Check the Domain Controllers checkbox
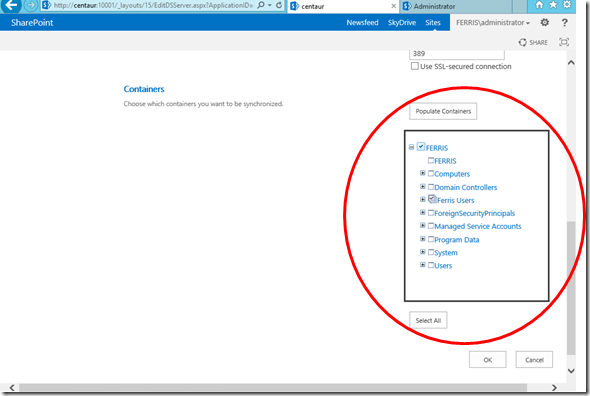Image resolution: width=590 pixels, height=396 pixels. [x=431, y=187]
